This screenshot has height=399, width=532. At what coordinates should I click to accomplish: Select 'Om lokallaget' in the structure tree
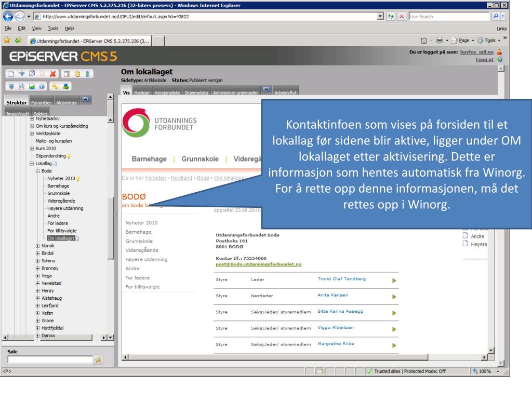[61, 238]
